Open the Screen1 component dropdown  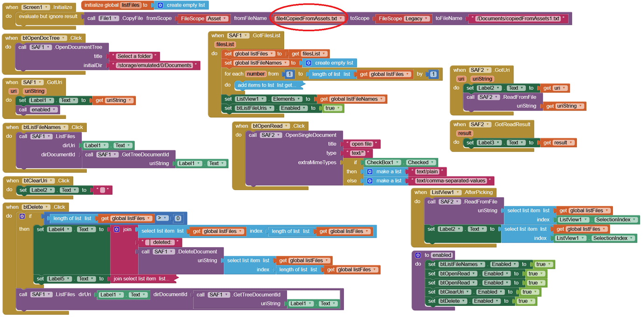47,7
